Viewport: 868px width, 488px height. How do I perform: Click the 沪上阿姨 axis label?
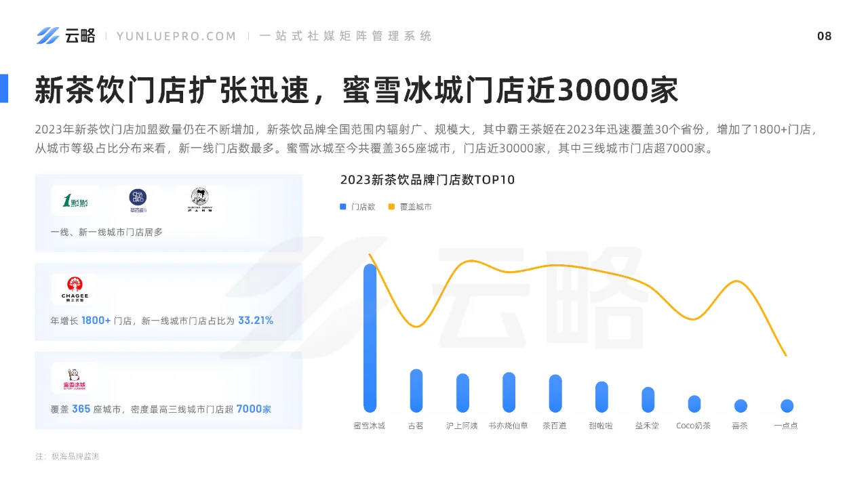tap(462, 426)
